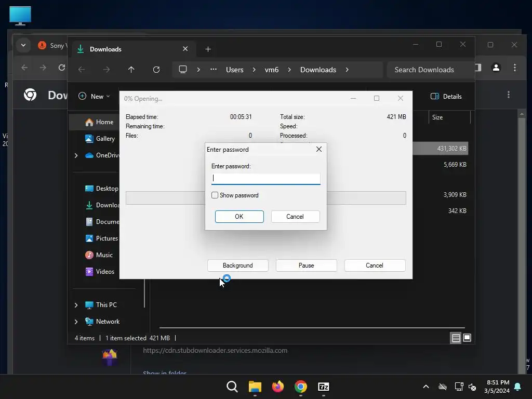
Task: Click the PC icon in the address bar
Action: pyautogui.click(x=183, y=70)
